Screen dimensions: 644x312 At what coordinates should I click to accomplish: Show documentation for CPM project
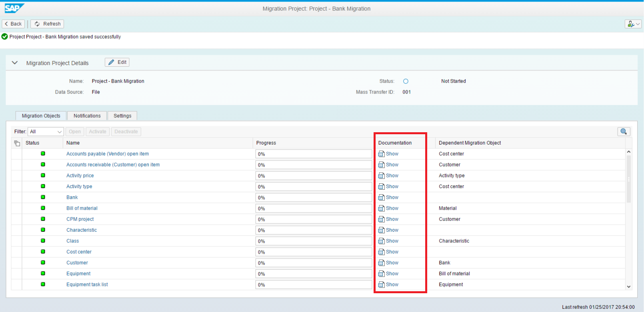(388, 219)
